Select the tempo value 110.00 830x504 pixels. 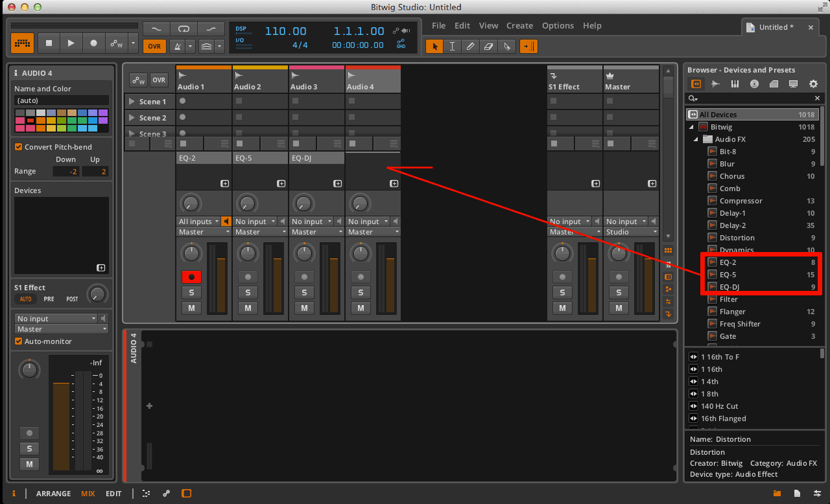coord(285,31)
